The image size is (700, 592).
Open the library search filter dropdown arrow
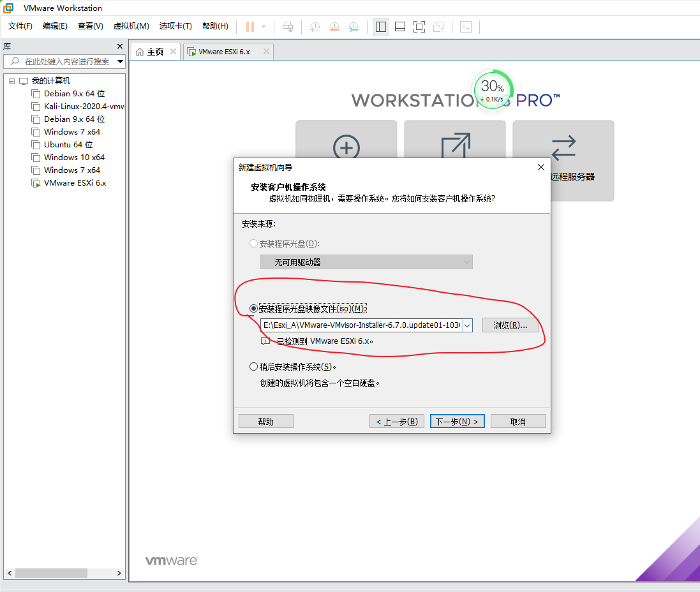point(120,62)
